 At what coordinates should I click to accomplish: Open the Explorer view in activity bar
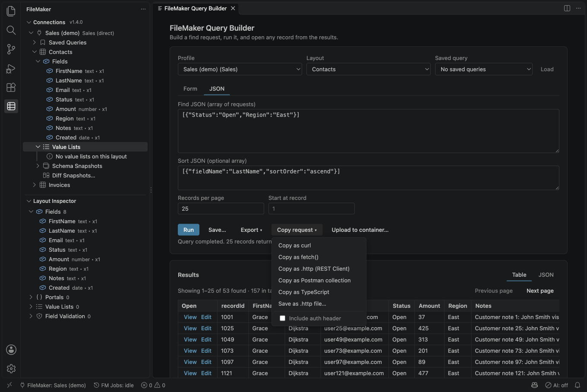(x=11, y=11)
